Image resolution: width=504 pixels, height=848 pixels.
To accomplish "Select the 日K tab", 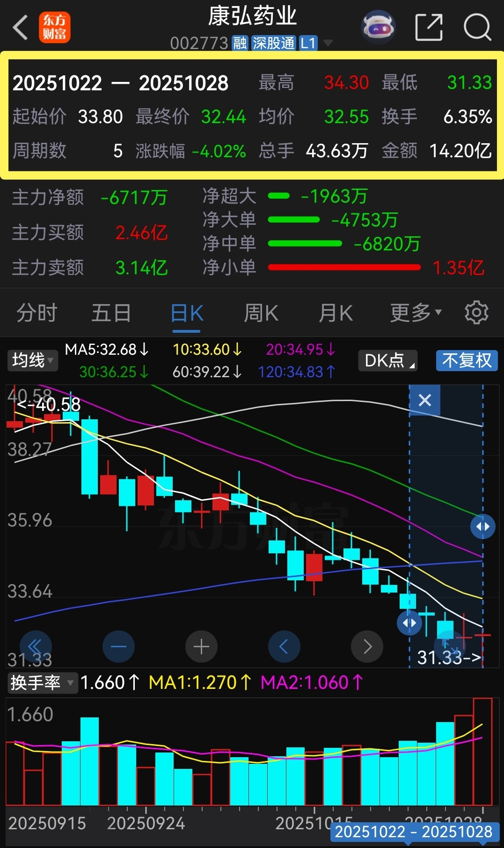I will coord(187,313).
